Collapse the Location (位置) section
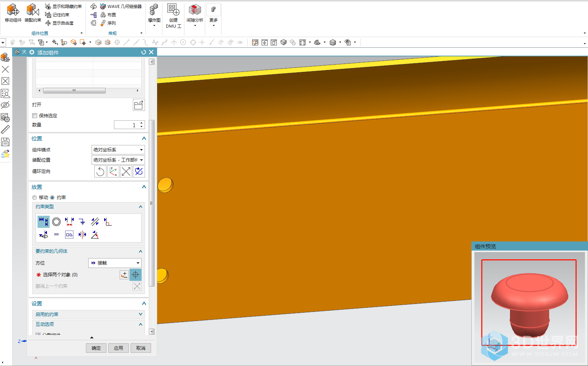 click(x=144, y=139)
